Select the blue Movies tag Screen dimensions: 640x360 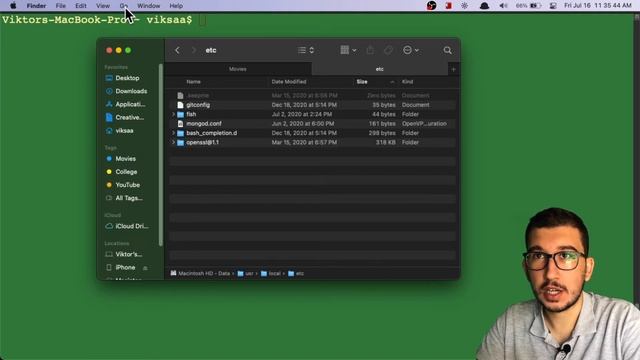(x=125, y=158)
